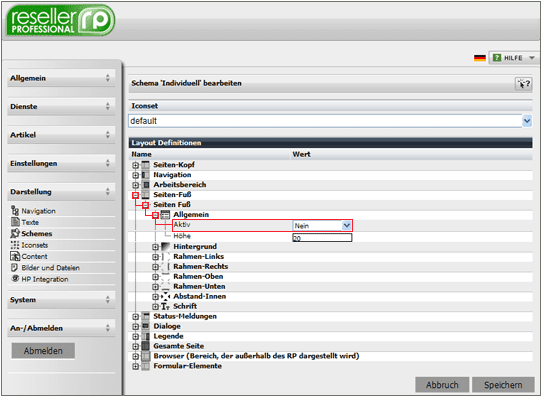Click the Rahmen-Oben border icon
The image size is (542, 397).
(x=166, y=276)
